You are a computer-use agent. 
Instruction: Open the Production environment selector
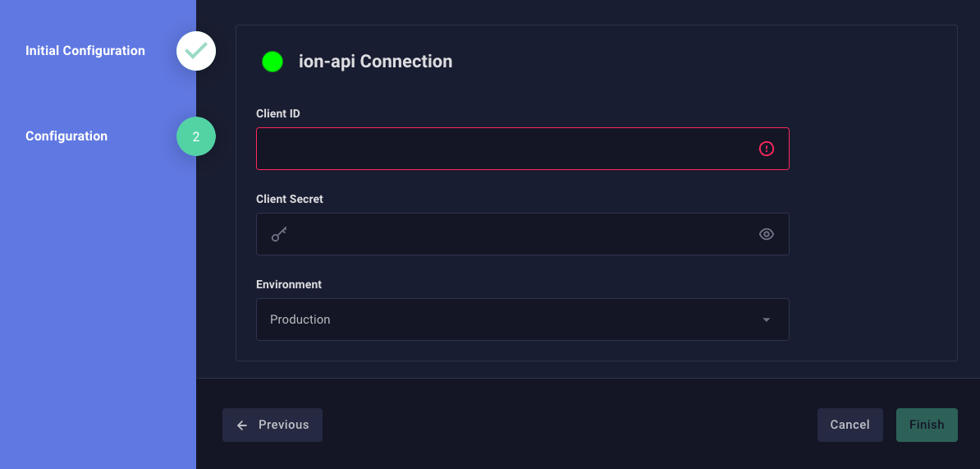(x=509, y=320)
